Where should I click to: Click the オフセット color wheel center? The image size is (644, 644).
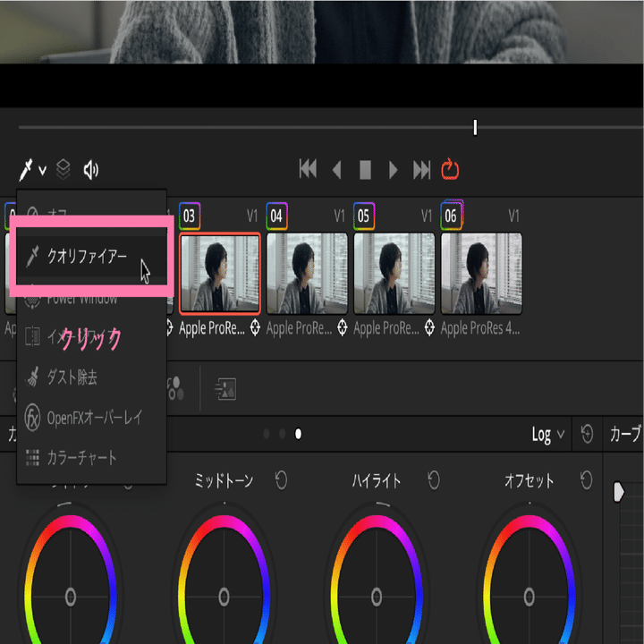[x=530, y=597]
